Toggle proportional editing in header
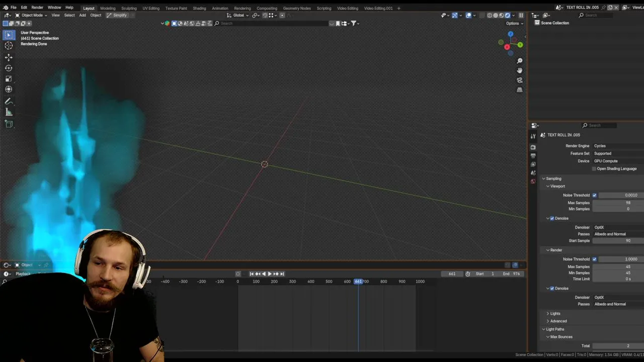 (282, 15)
